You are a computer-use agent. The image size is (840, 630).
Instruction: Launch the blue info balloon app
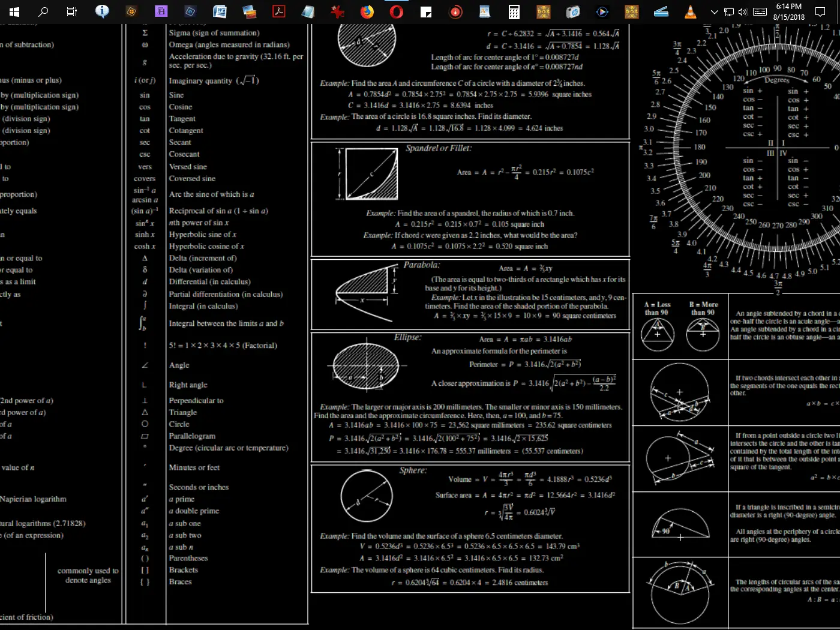point(102,11)
